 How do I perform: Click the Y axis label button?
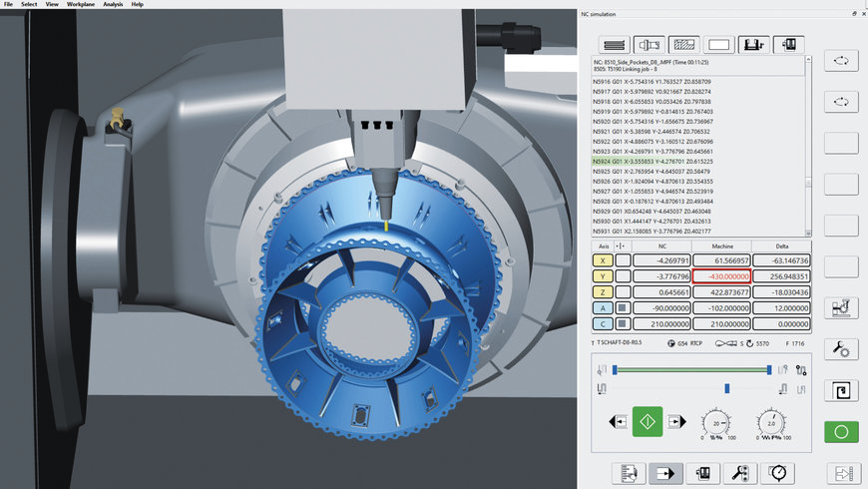tap(603, 276)
